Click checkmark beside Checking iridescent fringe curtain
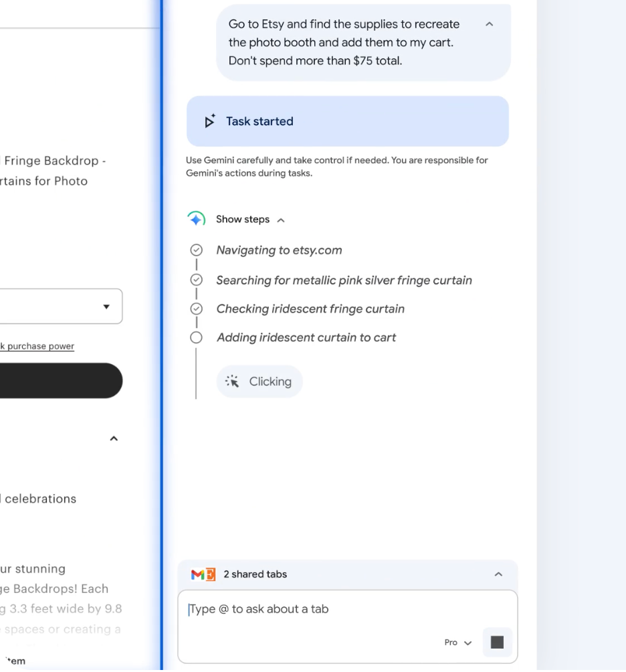The width and height of the screenshot is (626, 672). tap(196, 309)
